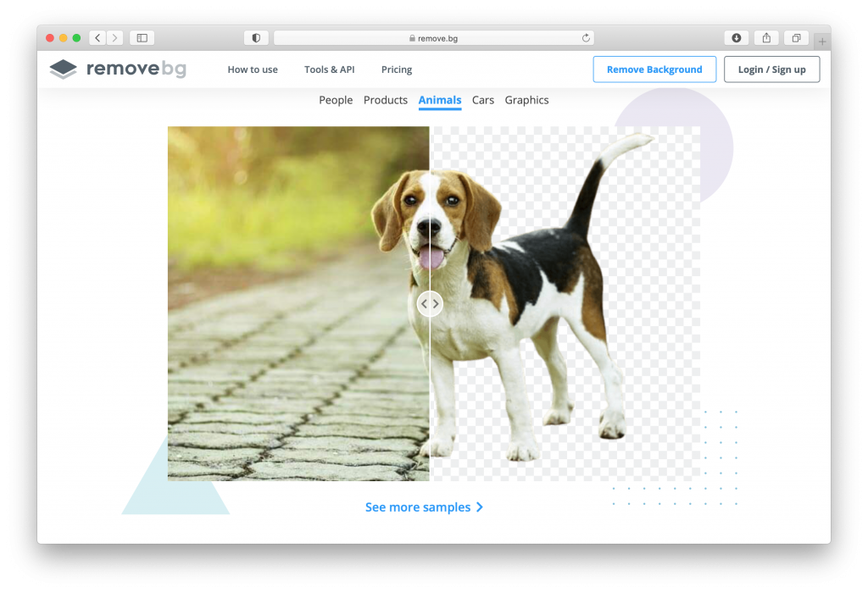Show tab overview with the tabs icon
Image resolution: width=868 pixels, height=593 pixels.
[x=796, y=37]
